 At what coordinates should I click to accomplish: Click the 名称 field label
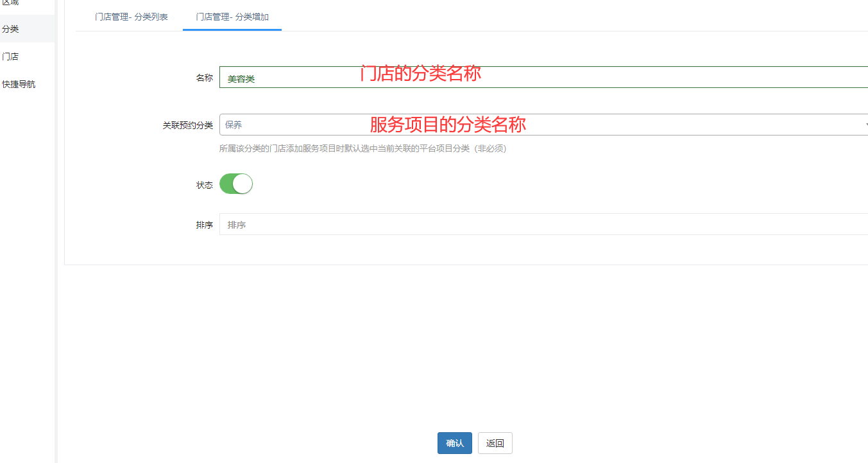204,78
